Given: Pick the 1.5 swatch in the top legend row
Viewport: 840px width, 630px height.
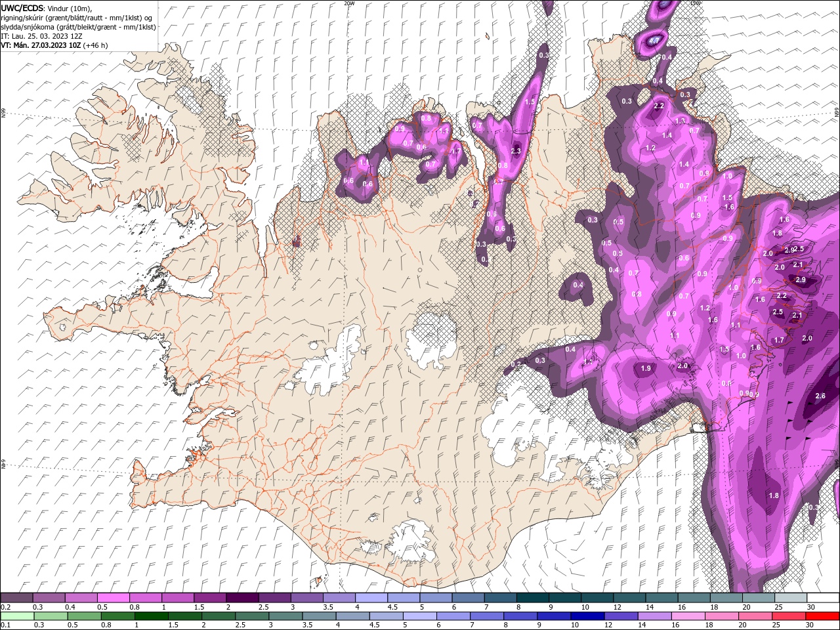Looking at the screenshot, I should 210,598.
